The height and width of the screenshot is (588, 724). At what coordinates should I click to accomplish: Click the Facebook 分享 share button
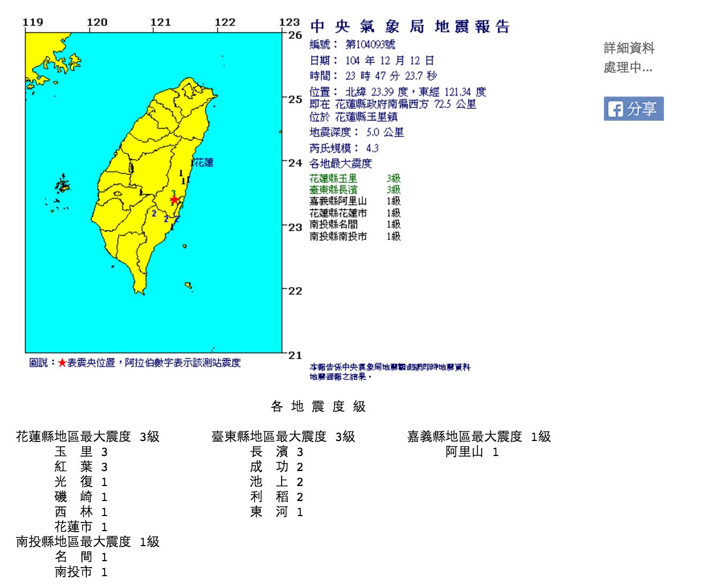pos(633,109)
